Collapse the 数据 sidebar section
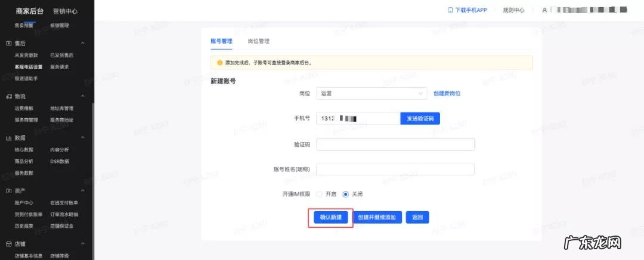Viewport: 644px width, 260px height. 82,138
